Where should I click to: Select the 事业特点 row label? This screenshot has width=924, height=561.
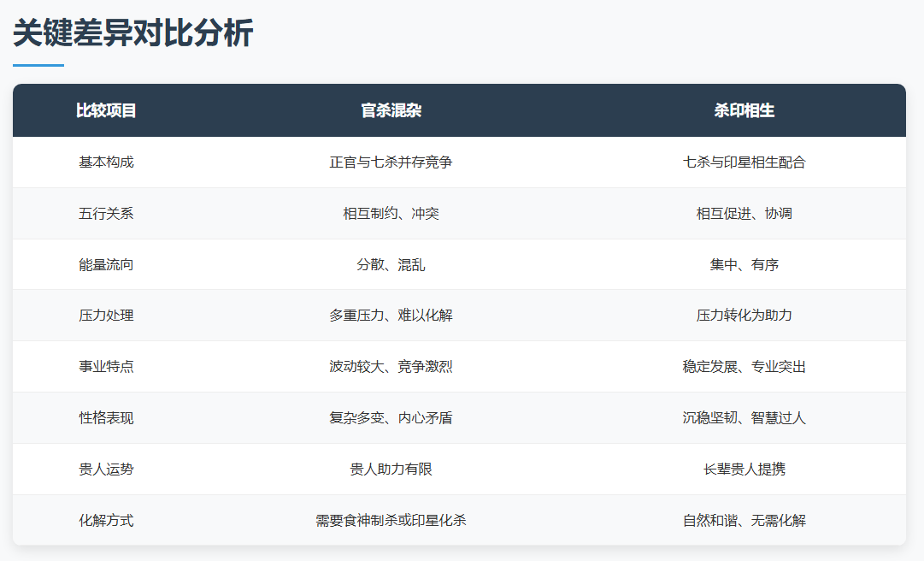(x=106, y=367)
